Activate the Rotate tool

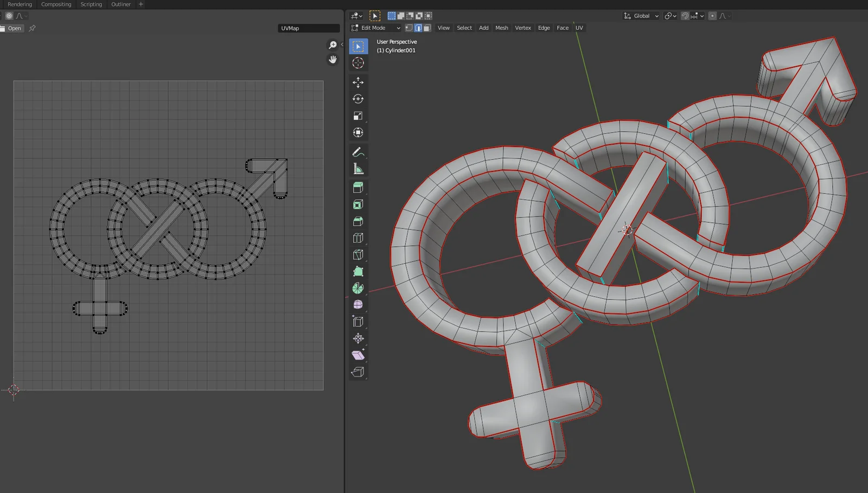point(358,99)
